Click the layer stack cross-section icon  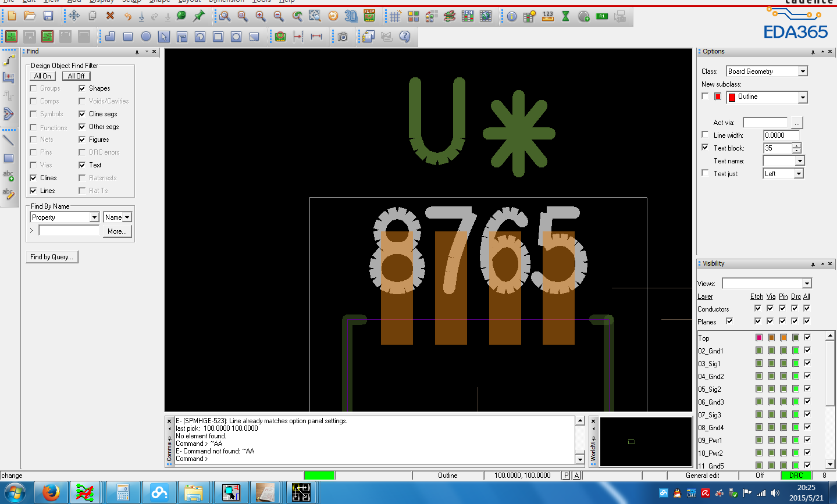(x=450, y=16)
